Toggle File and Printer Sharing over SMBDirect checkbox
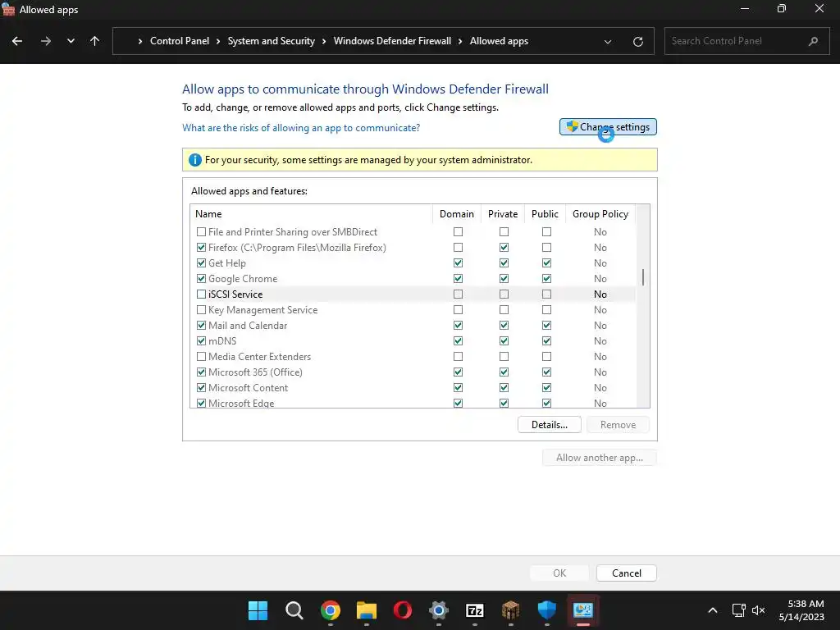 [202, 232]
